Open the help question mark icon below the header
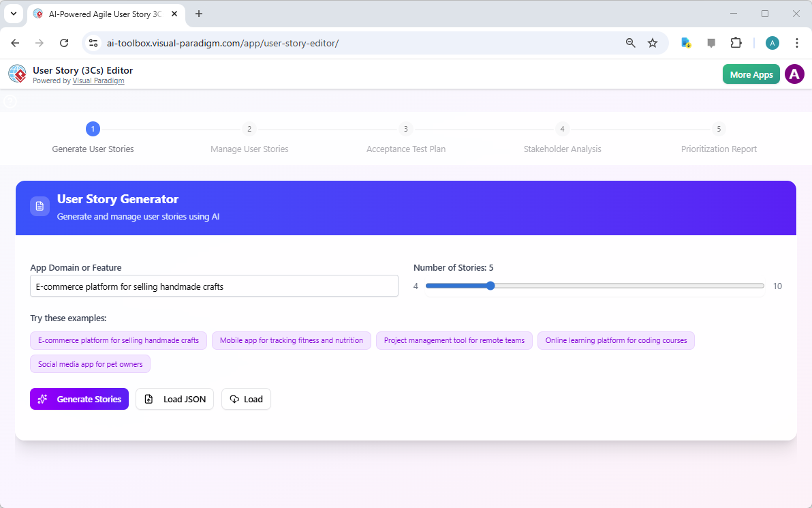This screenshot has height=508, width=812. (x=10, y=101)
